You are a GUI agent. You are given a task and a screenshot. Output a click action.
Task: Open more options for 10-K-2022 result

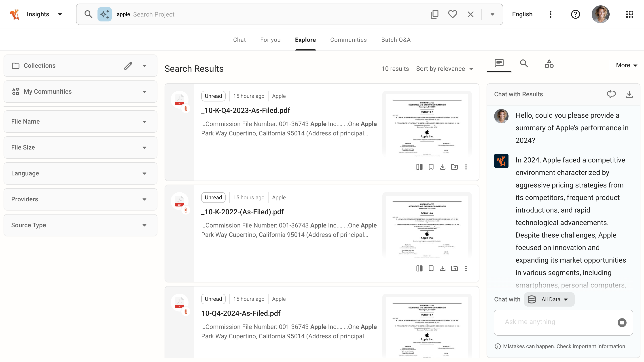point(466,268)
